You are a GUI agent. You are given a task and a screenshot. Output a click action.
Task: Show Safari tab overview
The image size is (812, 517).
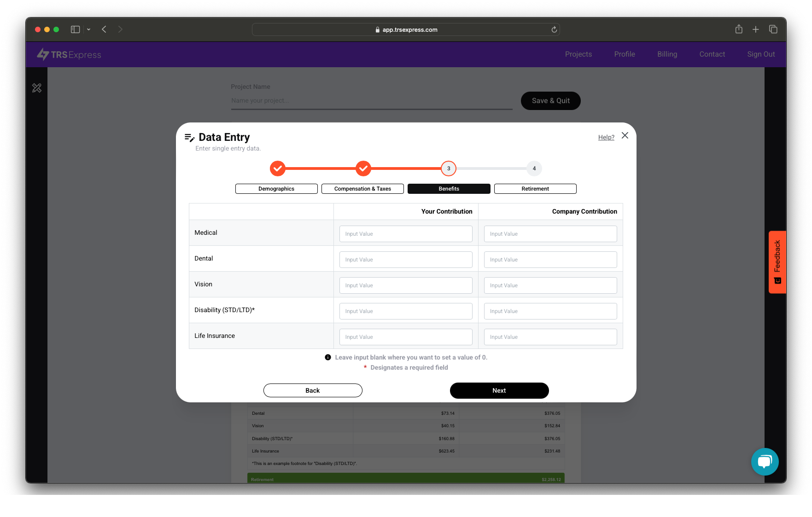pos(773,29)
